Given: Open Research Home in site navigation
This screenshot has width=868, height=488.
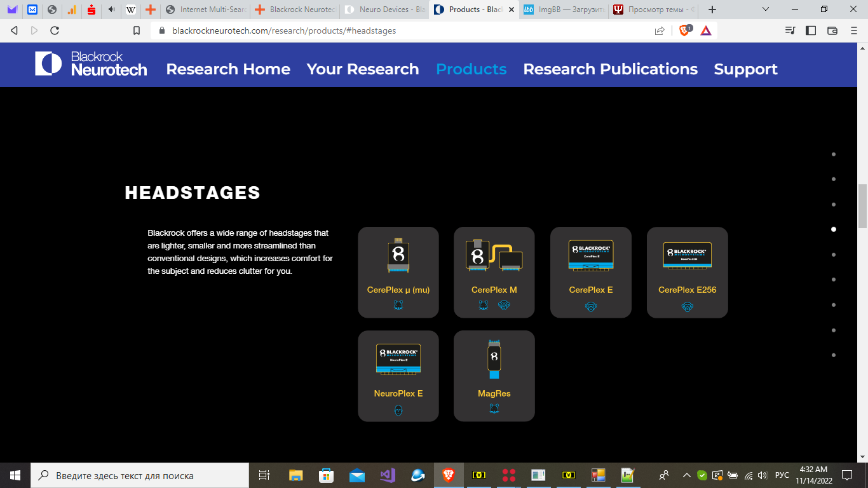Looking at the screenshot, I should tap(228, 69).
